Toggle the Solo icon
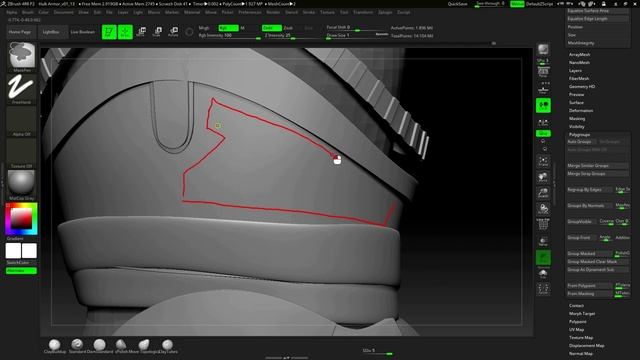The width and height of the screenshot is (640, 360). pos(543,273)
